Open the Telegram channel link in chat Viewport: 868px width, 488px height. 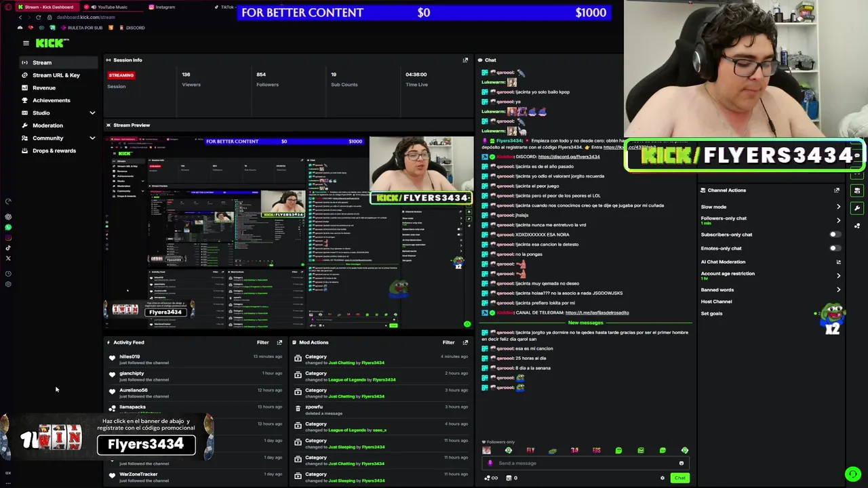point(597,312)
